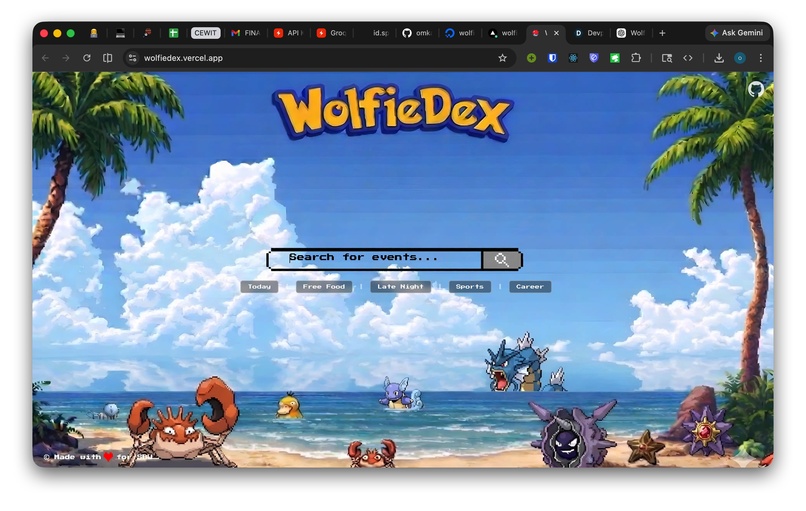Choose the Sports quick filter
This screenshot has height=511, width=806.
tap(469, 287)
